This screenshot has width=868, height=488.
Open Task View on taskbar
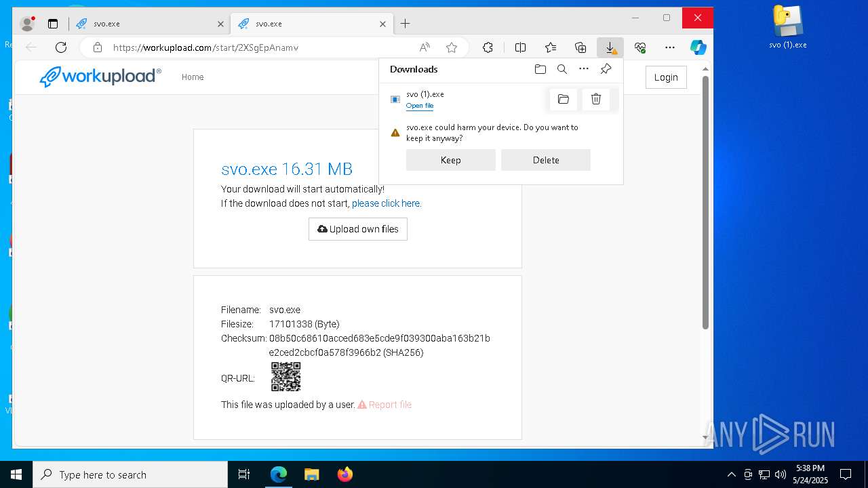click(244, 474)
